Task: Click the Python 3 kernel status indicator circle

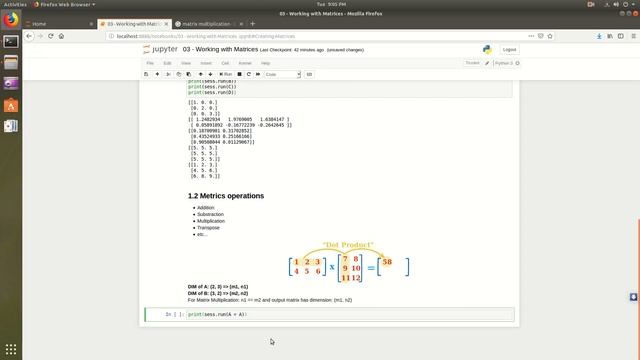Action: 518,63
